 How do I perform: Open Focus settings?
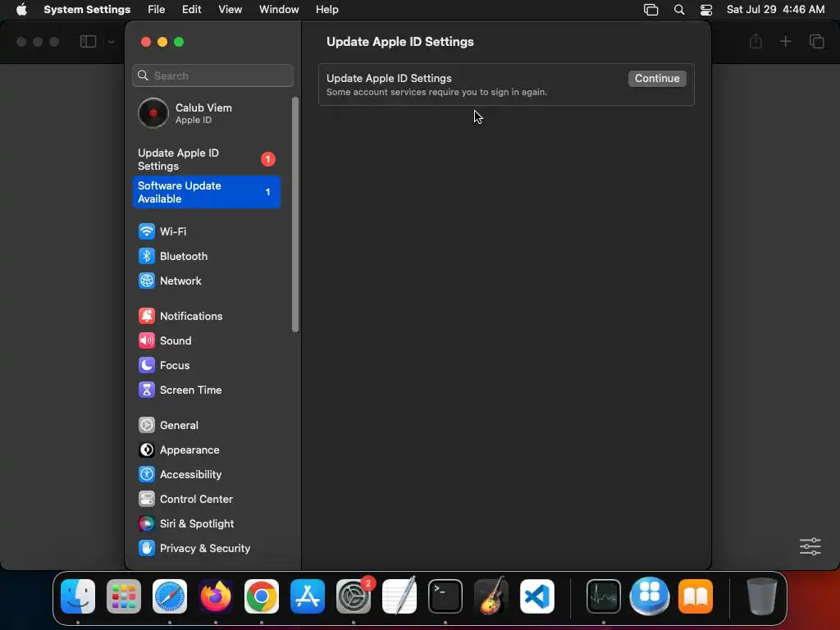coord(206,365)
